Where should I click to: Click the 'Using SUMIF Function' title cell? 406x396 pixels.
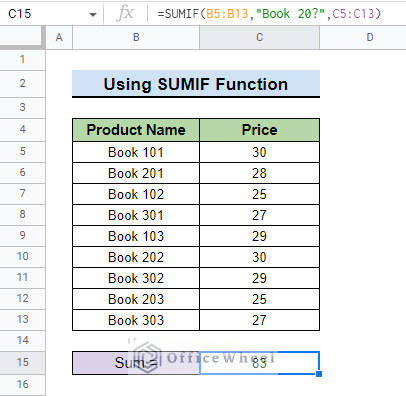196,84
